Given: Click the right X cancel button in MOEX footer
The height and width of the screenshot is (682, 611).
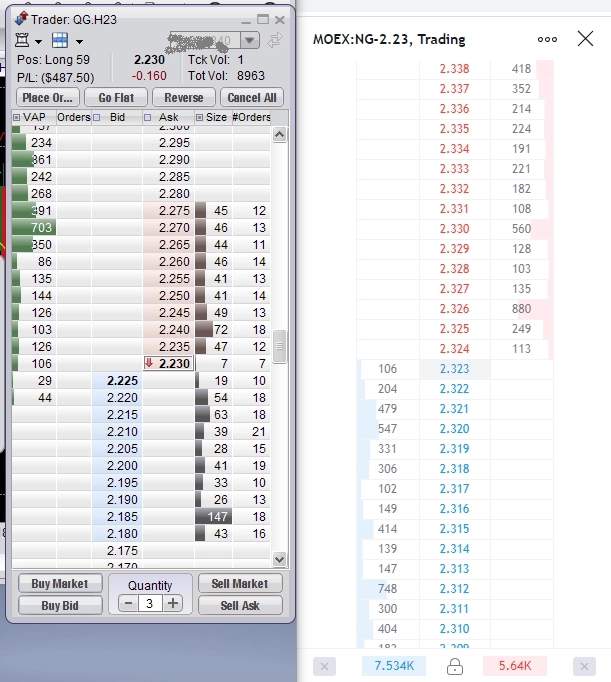Looking at the screenshot, I should pos(584,666).
